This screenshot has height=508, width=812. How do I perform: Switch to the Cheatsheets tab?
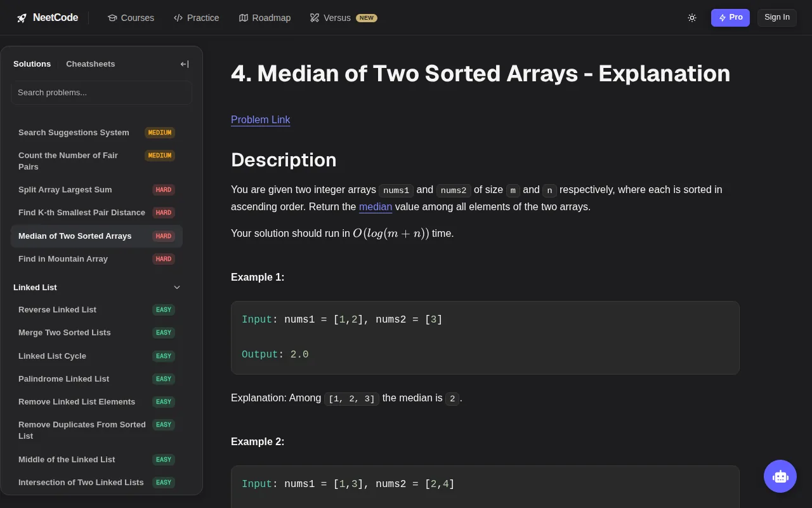(91, 64)
